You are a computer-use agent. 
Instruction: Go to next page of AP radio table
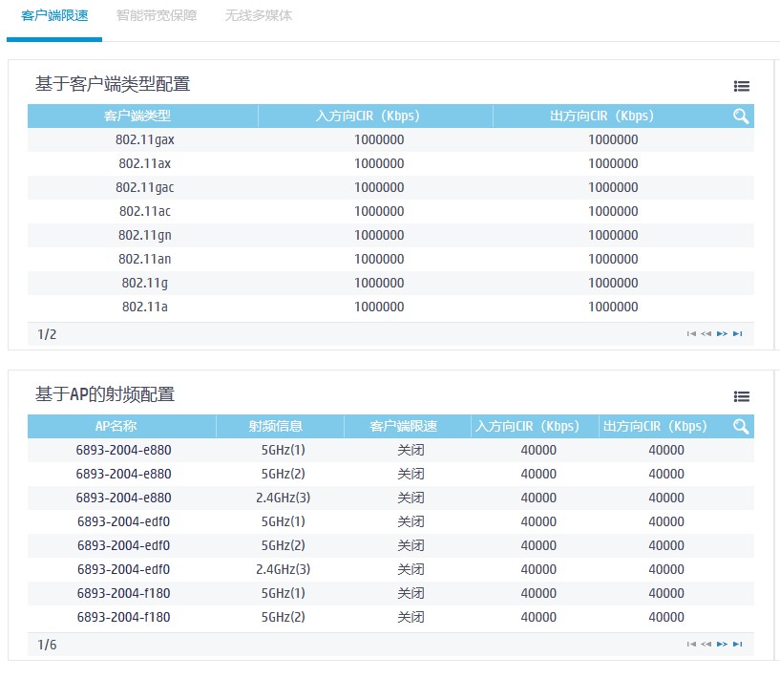tap(722, 645)
